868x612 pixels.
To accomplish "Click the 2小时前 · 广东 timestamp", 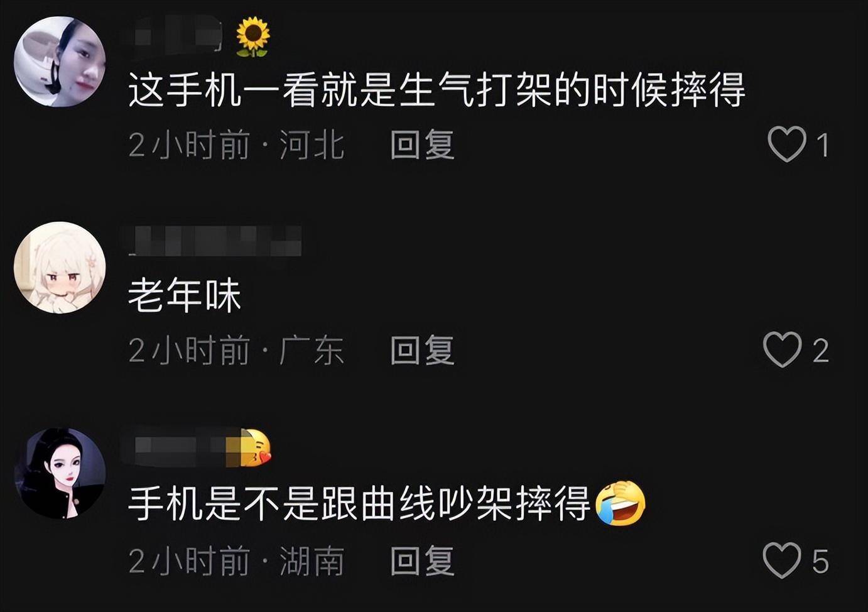I will point(236,351).
